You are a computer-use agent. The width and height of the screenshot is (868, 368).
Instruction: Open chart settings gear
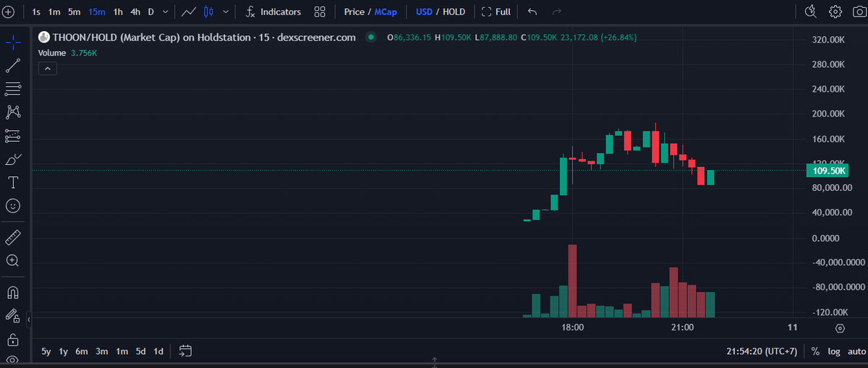pos(835,12)
